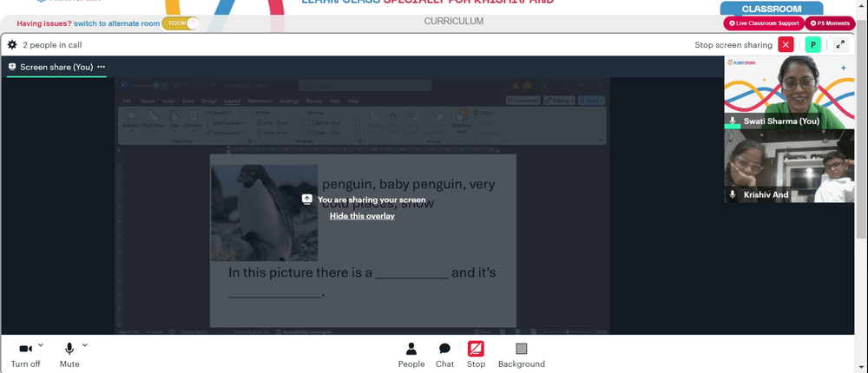Select Krishiv And video tile

point(789,166)
